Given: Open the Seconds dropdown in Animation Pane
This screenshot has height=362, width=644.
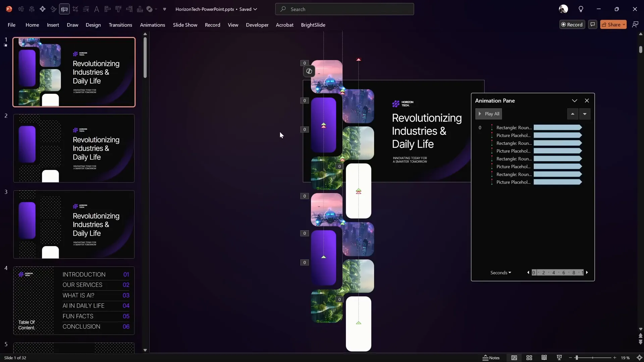Looking at the screenshot, I should pyautogui.click(x=500, y=273).
